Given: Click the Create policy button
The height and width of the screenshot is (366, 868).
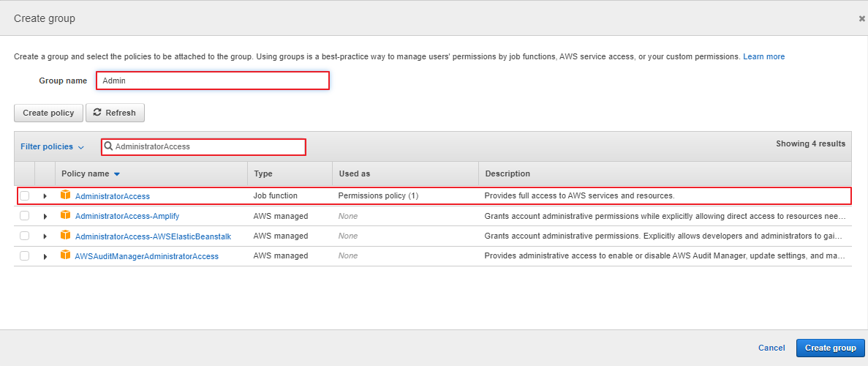Looking at the screenshot, I should pos(48,113).
